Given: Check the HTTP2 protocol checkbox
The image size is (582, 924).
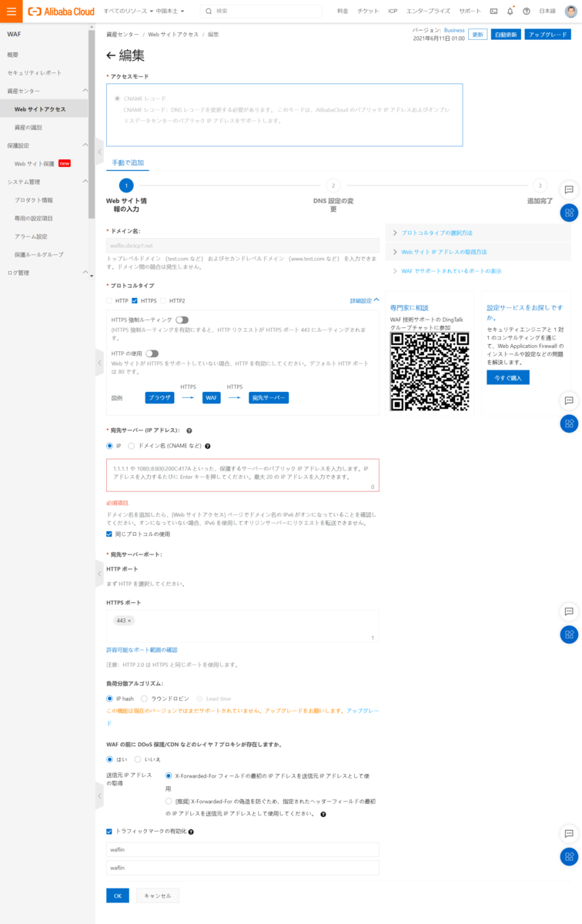Looking at the screenshot, I should point(163,300).
